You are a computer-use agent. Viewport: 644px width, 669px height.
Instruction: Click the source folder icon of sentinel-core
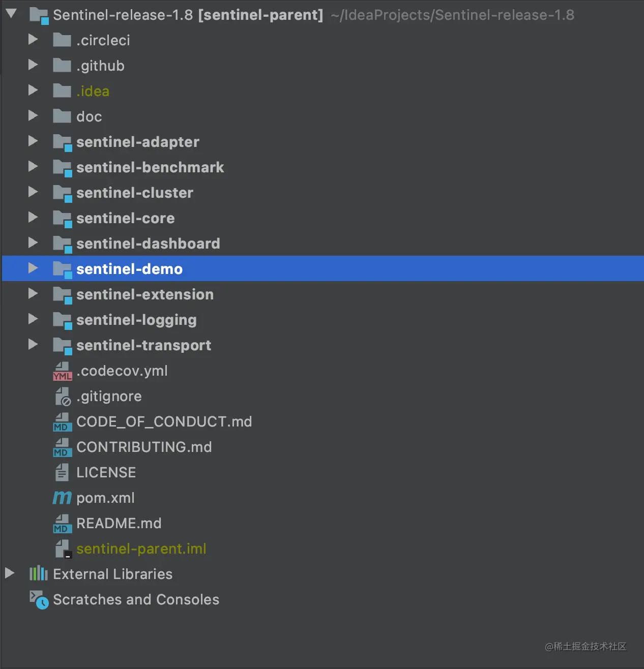tap(62, 218)
